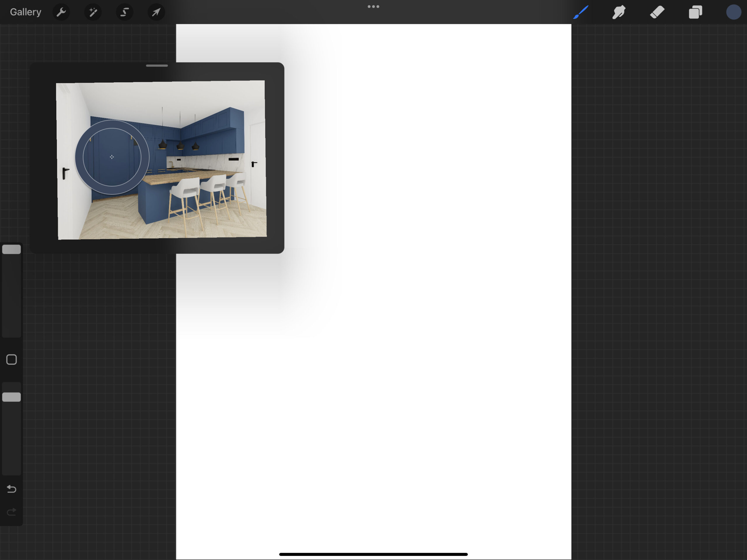
Task: Open the Layers panel
Action: (x=695, y=13)
